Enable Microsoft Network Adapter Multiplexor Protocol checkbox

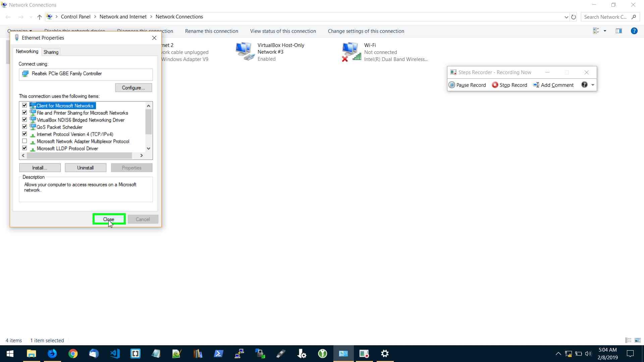[24, 141]
